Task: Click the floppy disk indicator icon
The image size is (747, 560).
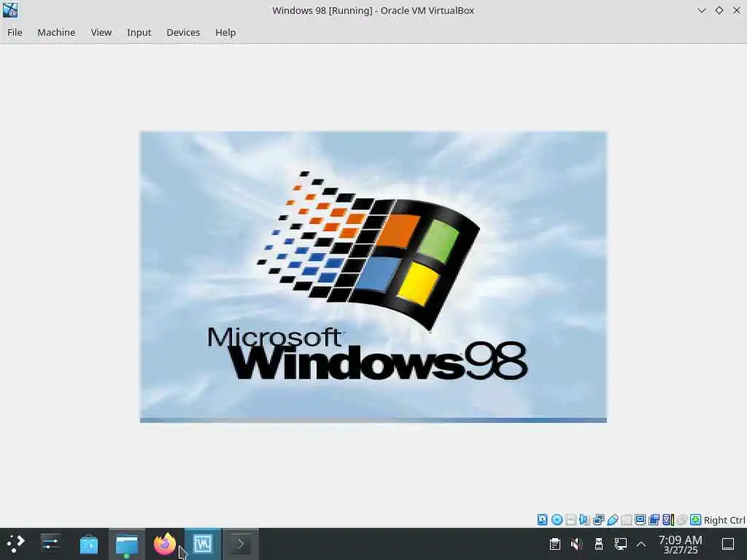Action: [x=570, y=519]
